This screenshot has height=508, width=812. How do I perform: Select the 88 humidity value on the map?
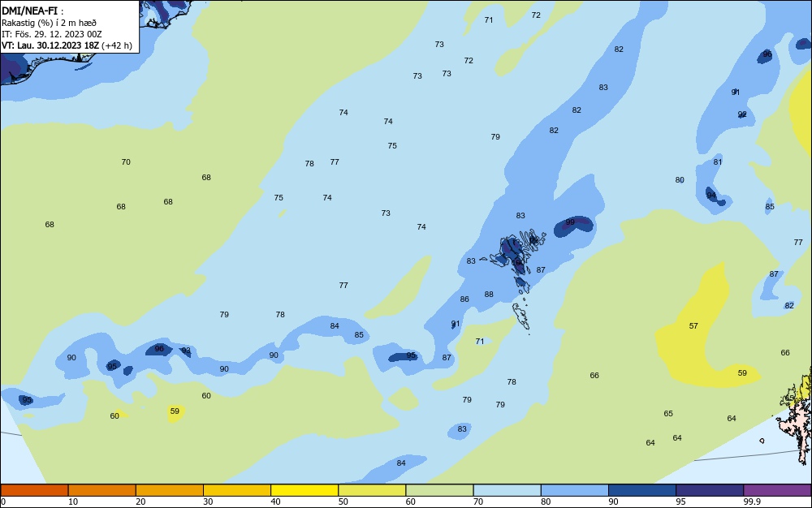(489, 295)
